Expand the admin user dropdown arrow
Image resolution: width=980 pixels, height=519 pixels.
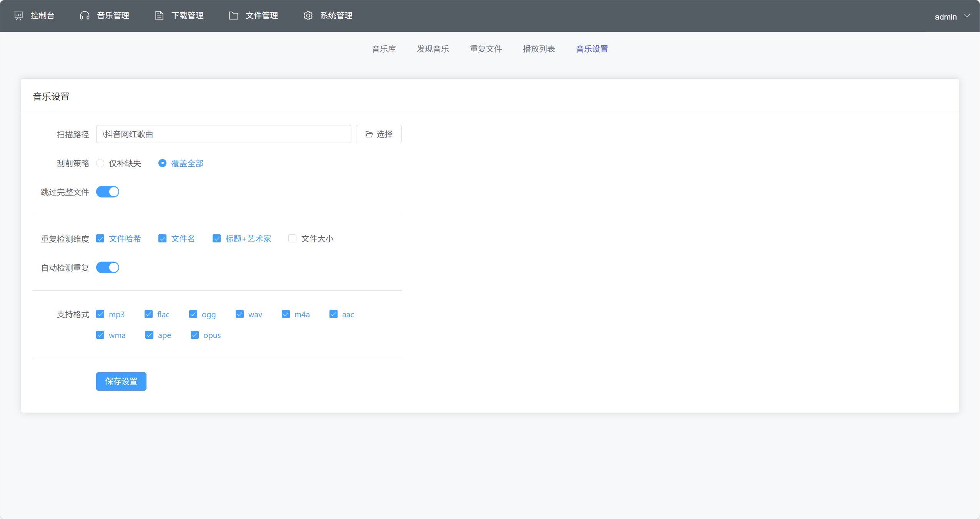click(967, 16)
